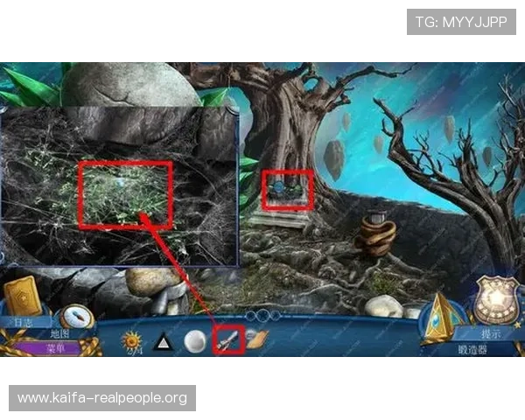Click the TG: MYYJJPP label
Screen dimensions: 525x420
[x=461, y=21]
